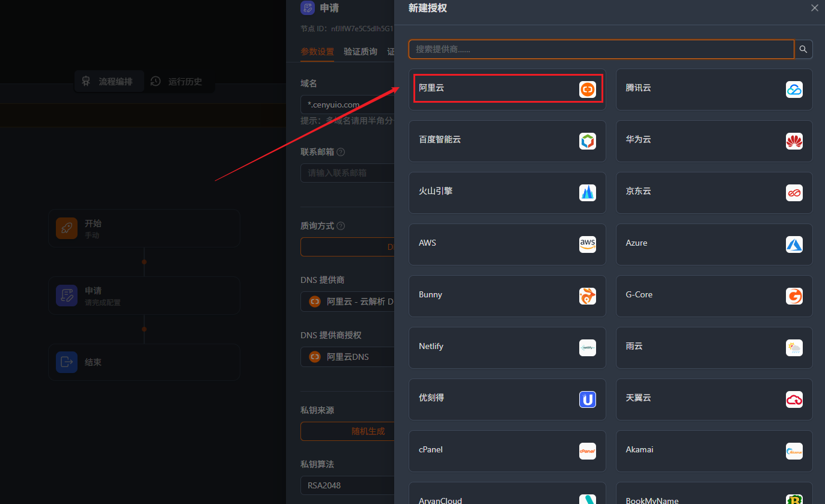Focus the 搜索提供商 search field
The image size is (825, 504).
(x=601, y=49)
